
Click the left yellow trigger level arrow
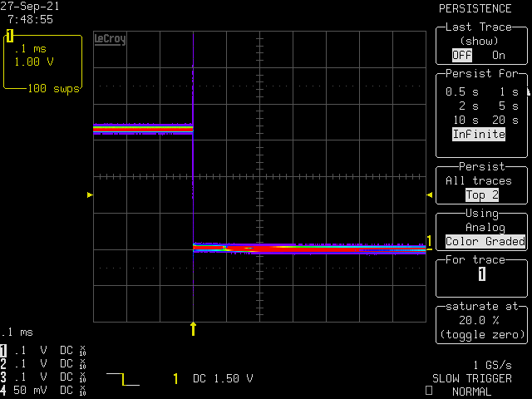click(x=90, y=195)
